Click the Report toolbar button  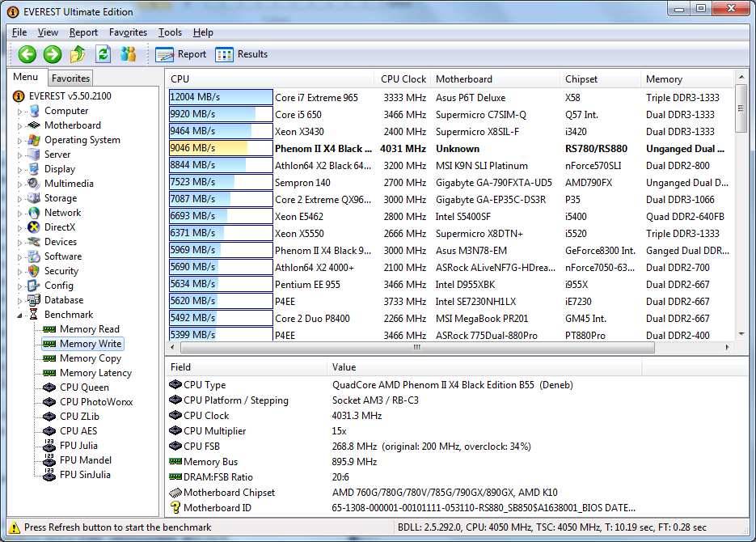click(x=181, y=54)
